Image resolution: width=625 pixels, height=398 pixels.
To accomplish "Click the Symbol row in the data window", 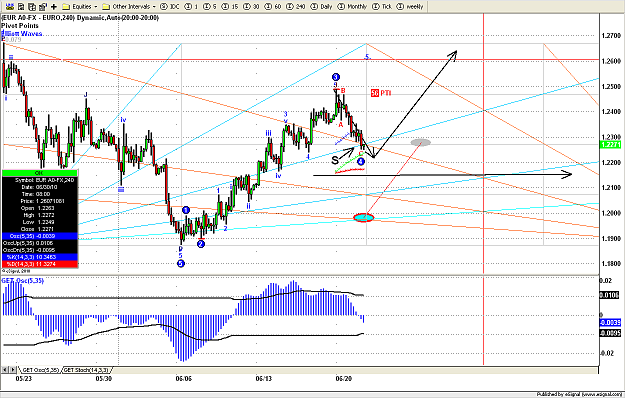I will point(39,180).
